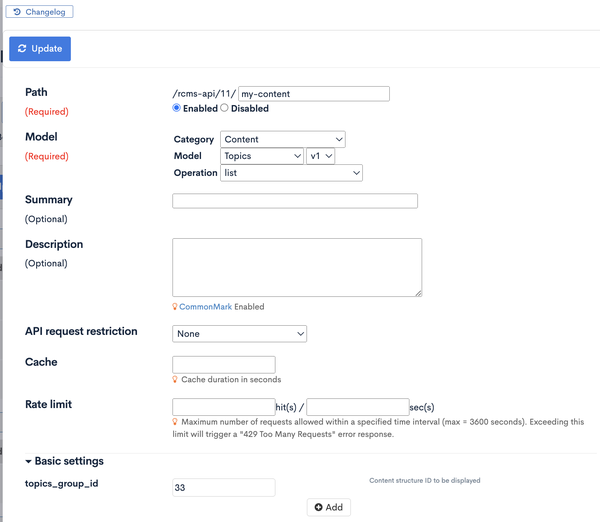This screenshot has height=522, width=600.
Task: Click the Rate limit hit(s) input field
Action: click(224, 407)
